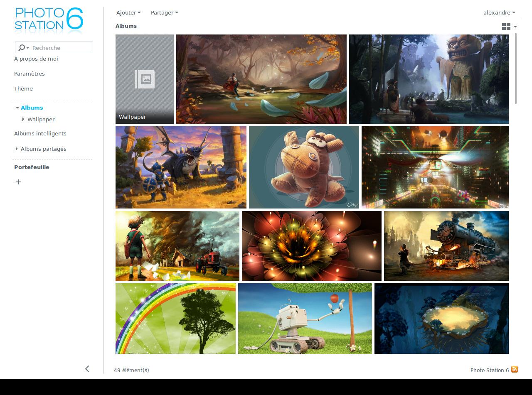
Task: Click the orange RSS feed icon
Action: pos(515,369)
